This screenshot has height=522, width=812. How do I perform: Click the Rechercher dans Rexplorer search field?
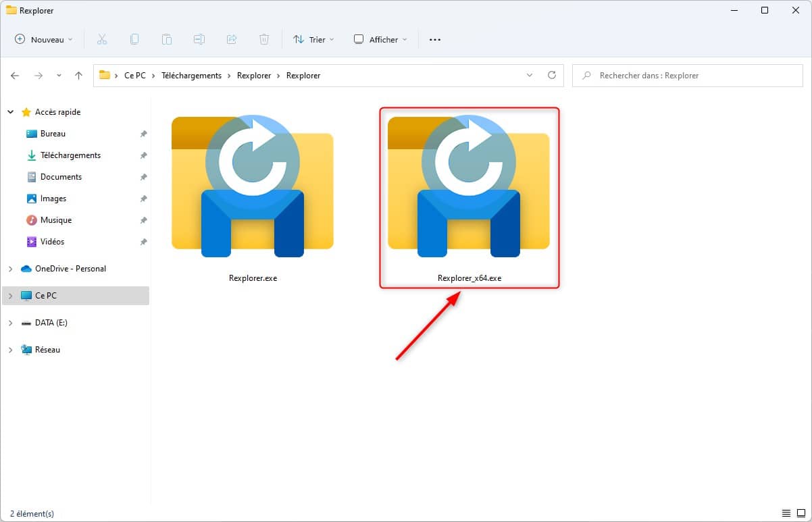coord(688,76)
